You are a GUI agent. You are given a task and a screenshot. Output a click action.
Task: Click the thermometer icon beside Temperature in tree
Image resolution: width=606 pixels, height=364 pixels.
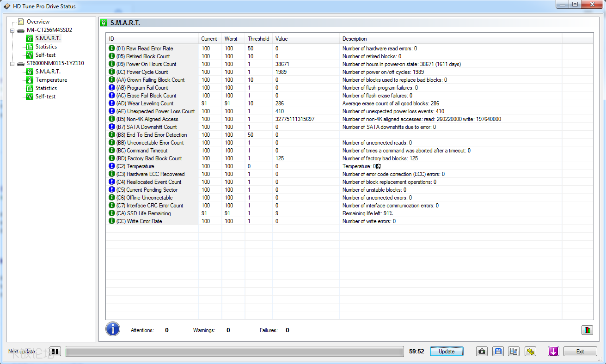pos(30,80)
